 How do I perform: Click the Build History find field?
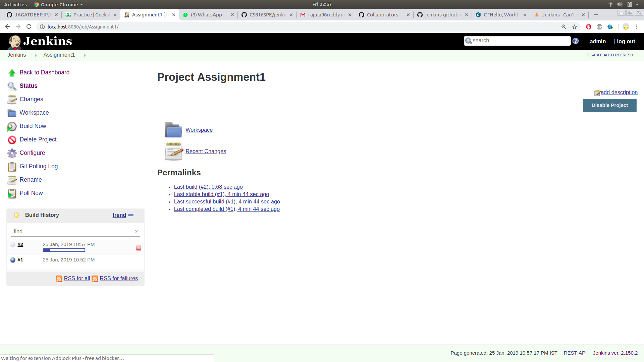tap(75, 232)
